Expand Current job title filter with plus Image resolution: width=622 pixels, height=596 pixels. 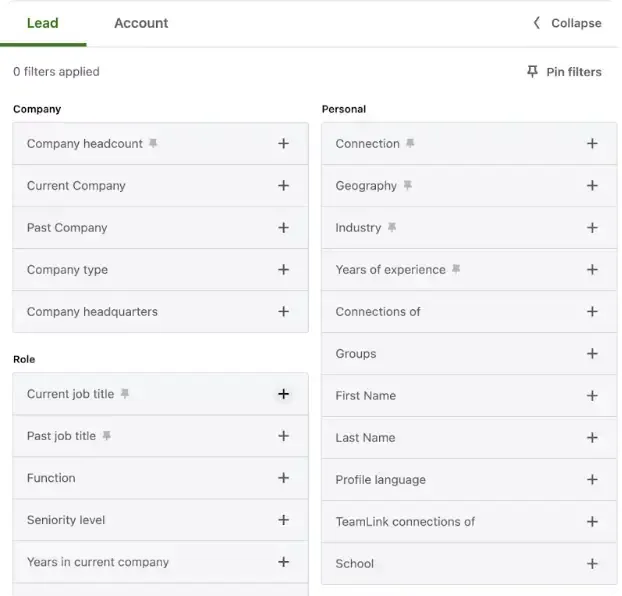coord(283,394)
